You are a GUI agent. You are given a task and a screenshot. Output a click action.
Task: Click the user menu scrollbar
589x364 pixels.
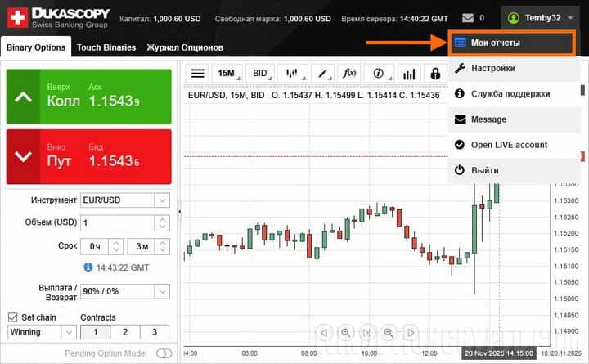[582, 90]
